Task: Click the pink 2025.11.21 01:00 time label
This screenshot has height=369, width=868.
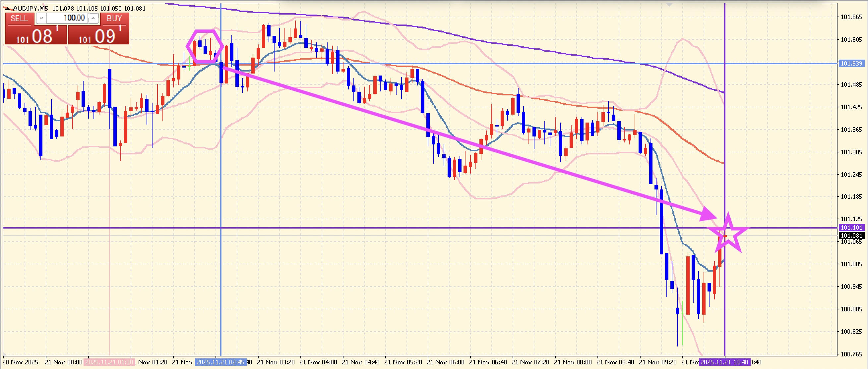Action: point(109,362)
